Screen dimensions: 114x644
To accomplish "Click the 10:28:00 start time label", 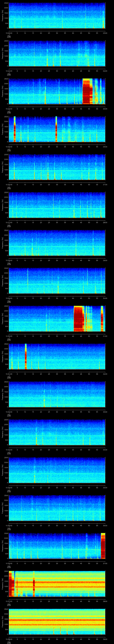I will pos(9,260).
